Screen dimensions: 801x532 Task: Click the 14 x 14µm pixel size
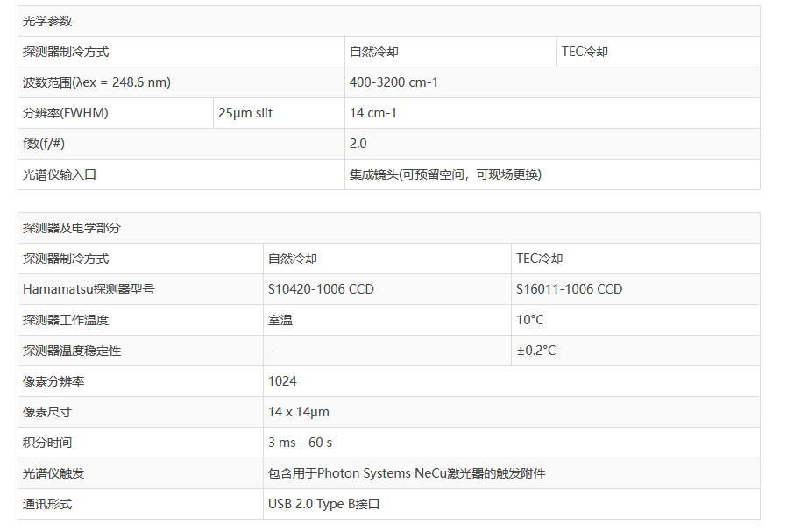tap(299, 412)
